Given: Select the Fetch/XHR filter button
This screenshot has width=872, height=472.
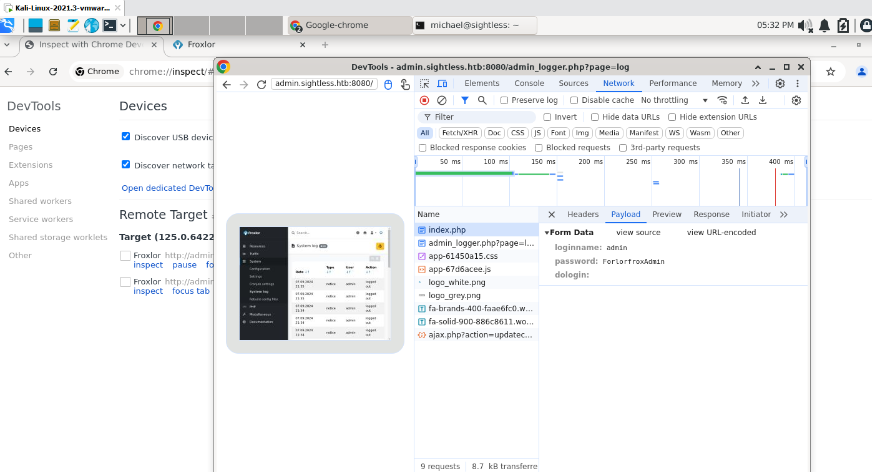Looking at the screenshot, I should 459,133.
